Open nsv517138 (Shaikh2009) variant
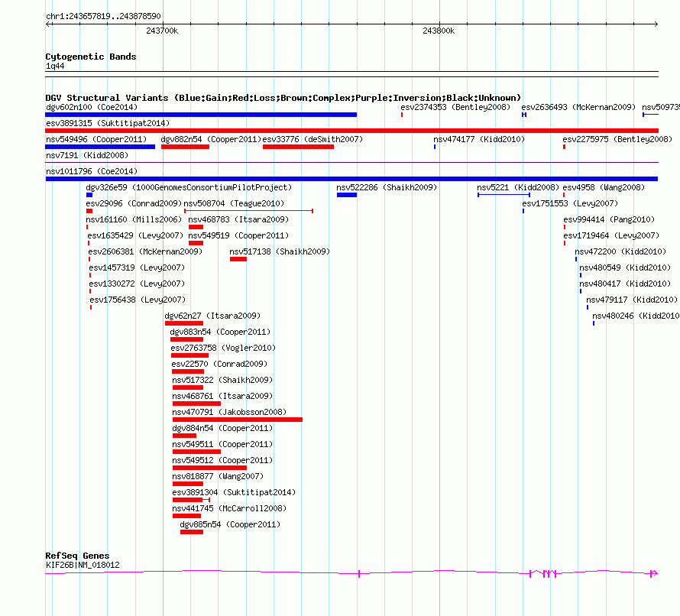This screenshot has height=616, width=680. pos(280,251)
